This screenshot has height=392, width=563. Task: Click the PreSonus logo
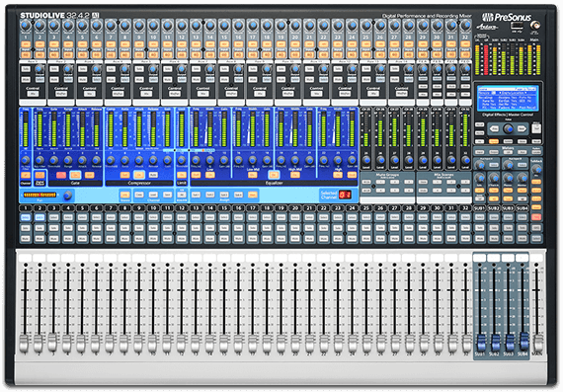507,17
